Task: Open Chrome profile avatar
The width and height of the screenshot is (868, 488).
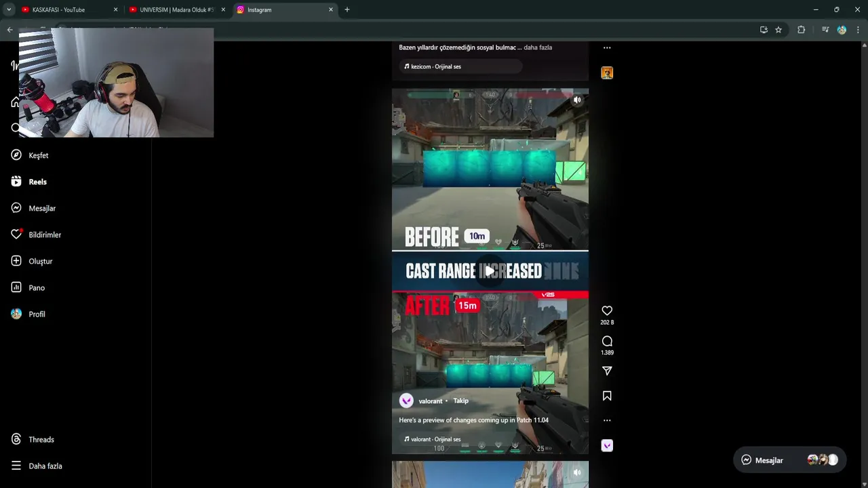Action: 842,30
